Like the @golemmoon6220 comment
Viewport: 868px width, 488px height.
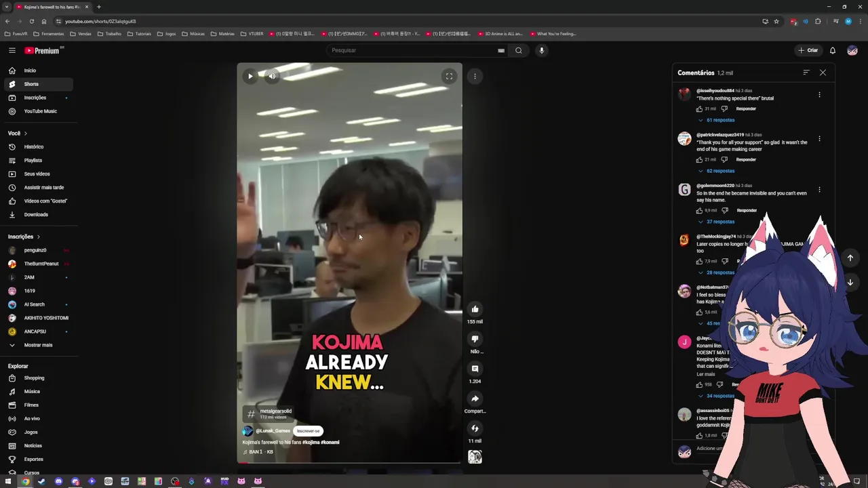coord(699,210)
